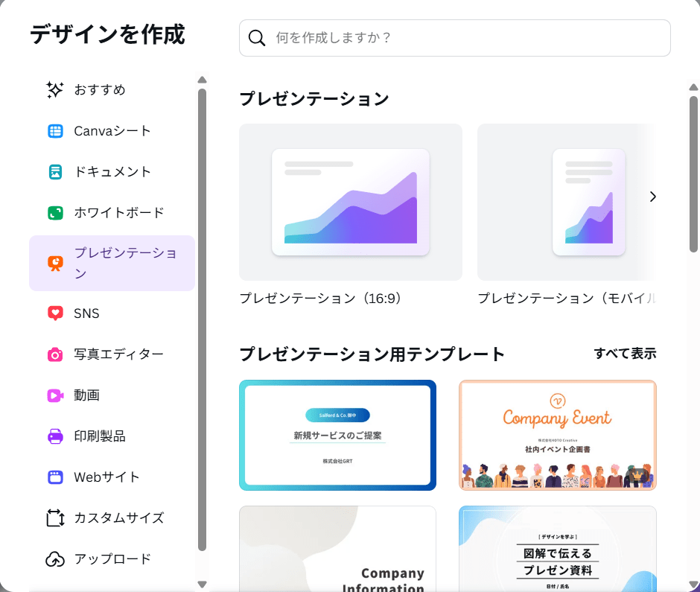
Task: Create mobile presentation thumbnail
Action: pos(567,203)
